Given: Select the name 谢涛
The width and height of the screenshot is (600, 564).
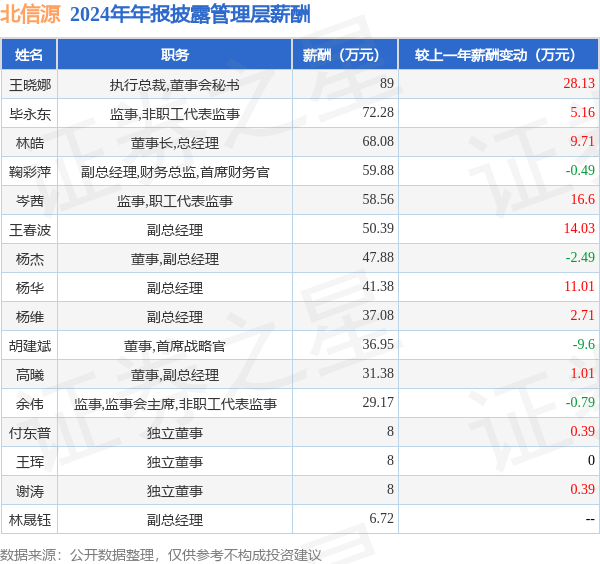Looking at the screenshot, I should [x=29, y=491].
